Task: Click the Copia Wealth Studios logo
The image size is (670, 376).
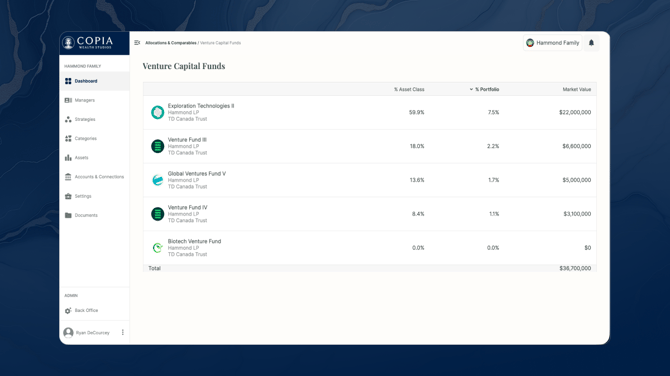Action: pos(88,42)
